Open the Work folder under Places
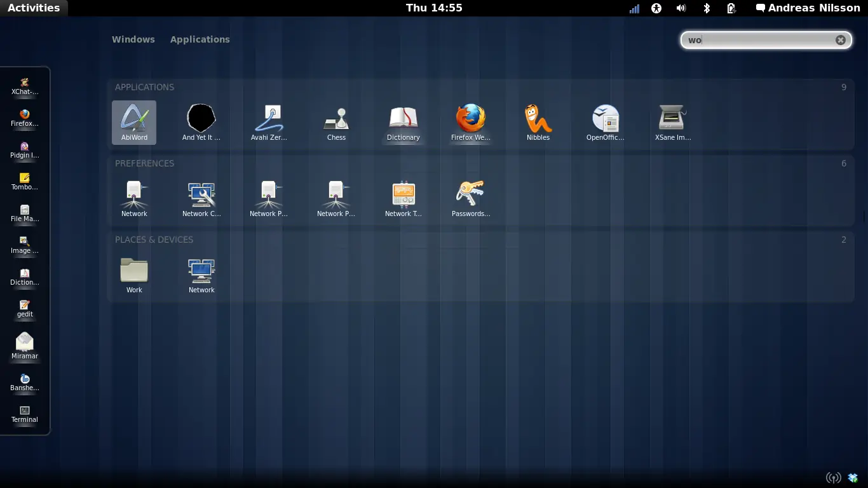This screenshot has width=868, height=488. click(134, 273)
